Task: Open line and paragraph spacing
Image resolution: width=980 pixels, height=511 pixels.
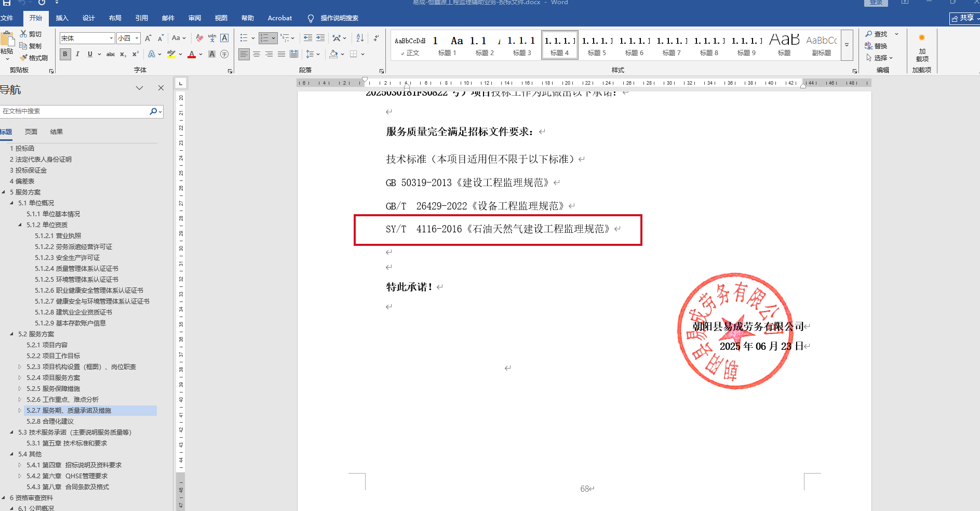Action: 310,54
